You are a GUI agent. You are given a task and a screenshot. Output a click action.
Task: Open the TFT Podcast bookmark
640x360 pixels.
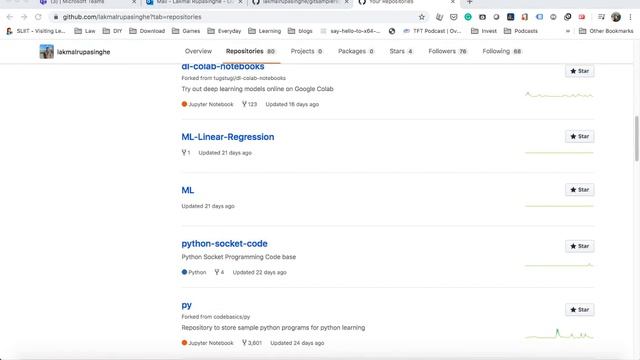click(432, 31)
